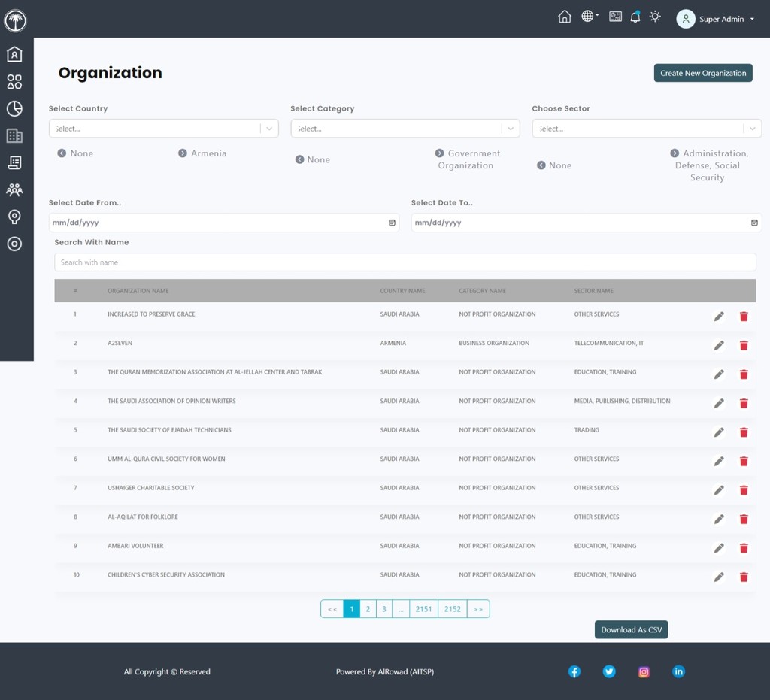Go to pagination page 3
The height and width of the screenshot is (700, 770).
point(384,609)
